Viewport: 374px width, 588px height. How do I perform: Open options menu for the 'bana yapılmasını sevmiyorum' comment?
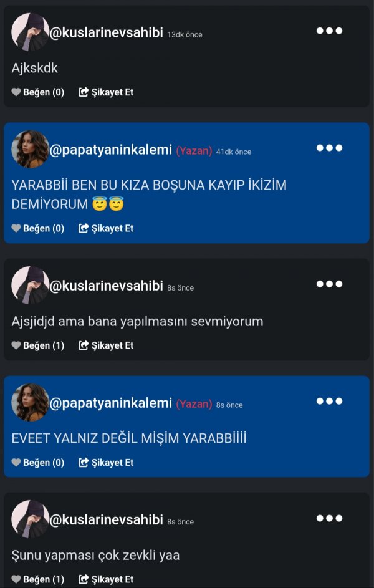[329, 284]
